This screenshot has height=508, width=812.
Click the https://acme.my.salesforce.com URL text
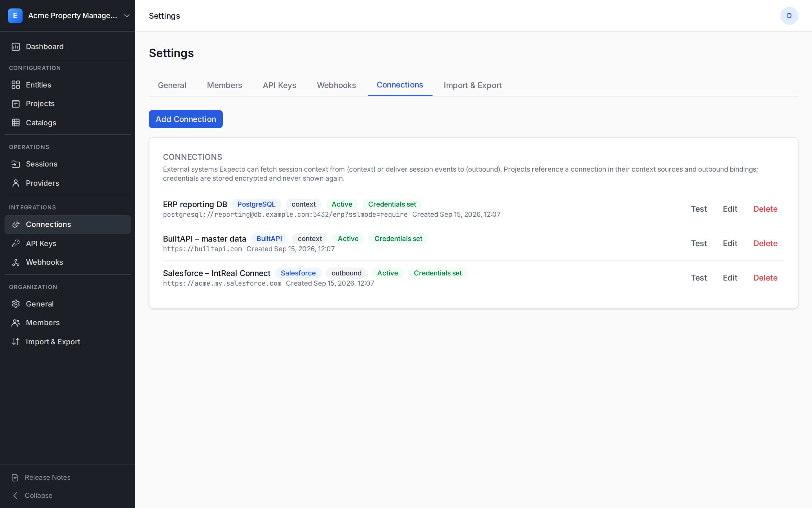[x=222, y=283]
